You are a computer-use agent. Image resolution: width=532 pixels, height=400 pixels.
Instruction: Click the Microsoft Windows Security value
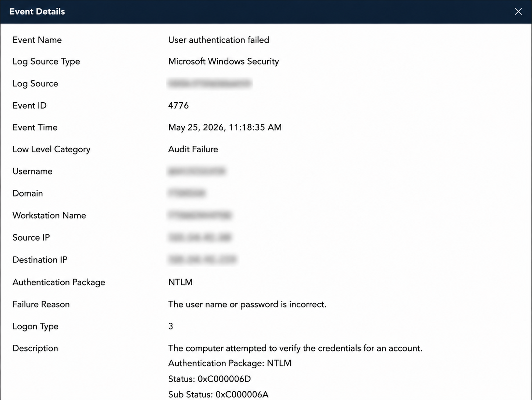tap(224, 61)
